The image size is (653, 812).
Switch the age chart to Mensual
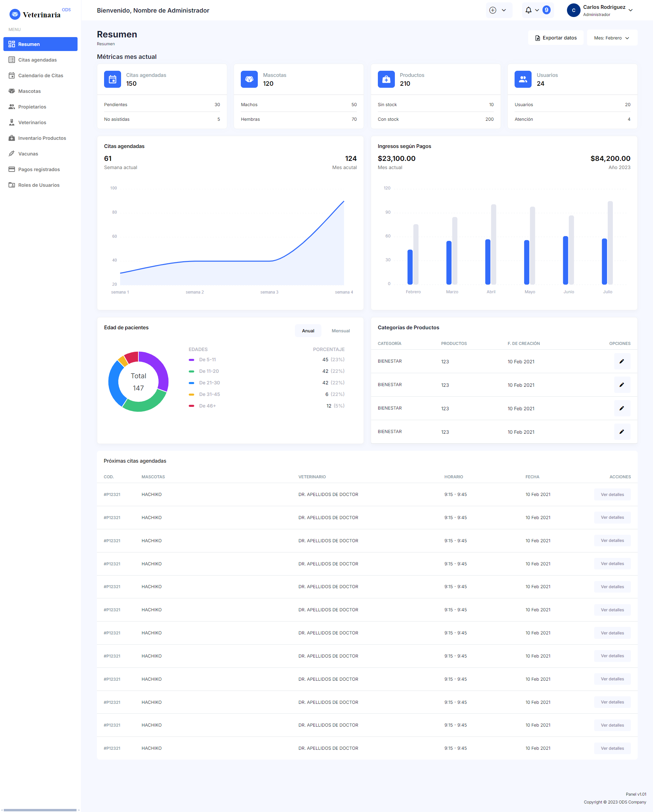(340, 331)
